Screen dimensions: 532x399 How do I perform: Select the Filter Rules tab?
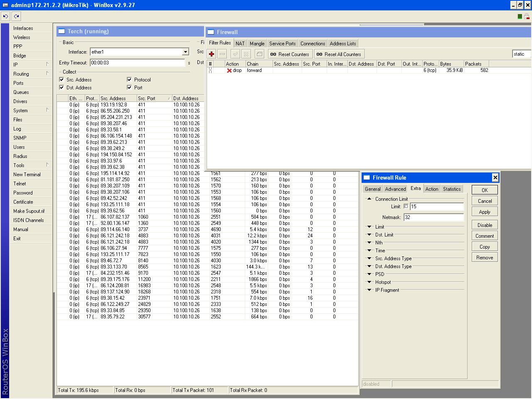(220, 43)
